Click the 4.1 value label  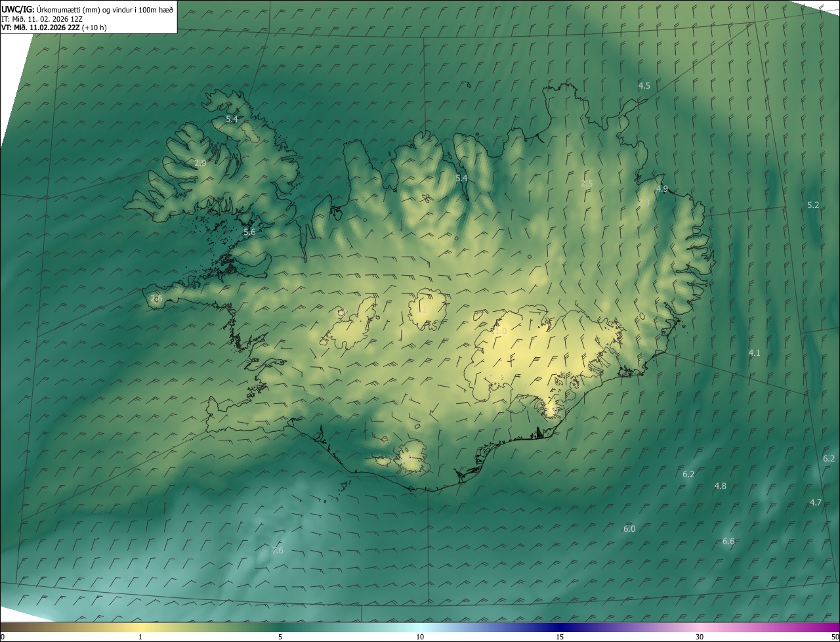pos(755,353)
